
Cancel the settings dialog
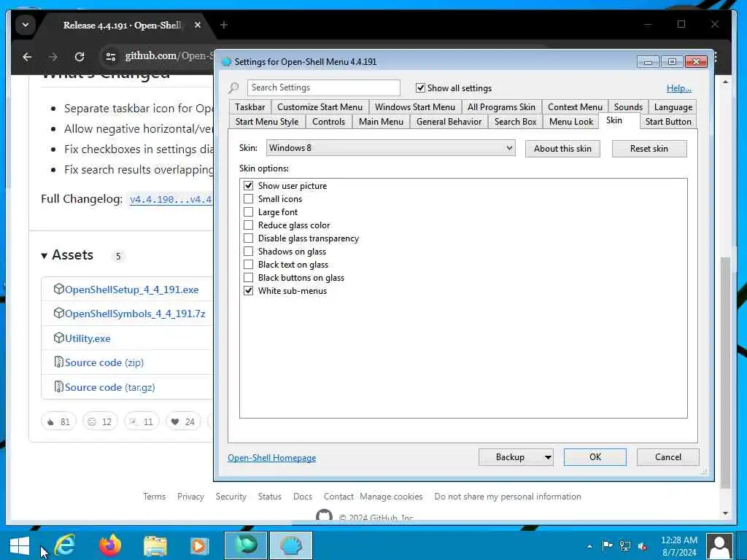pyautogui.click(x=668, y=457)
